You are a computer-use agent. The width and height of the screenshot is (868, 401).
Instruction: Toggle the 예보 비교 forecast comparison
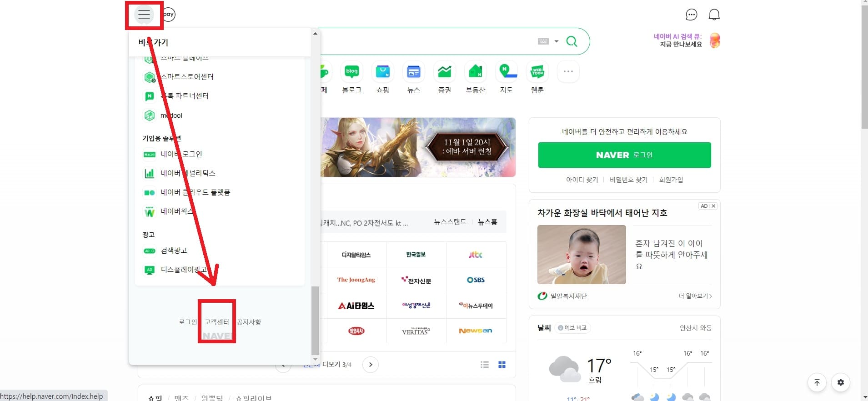pos(572,328)
